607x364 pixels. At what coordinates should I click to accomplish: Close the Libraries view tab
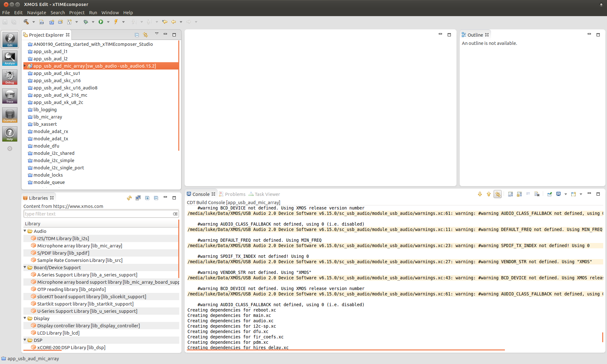pyautogui.click(x=52, y=198)
